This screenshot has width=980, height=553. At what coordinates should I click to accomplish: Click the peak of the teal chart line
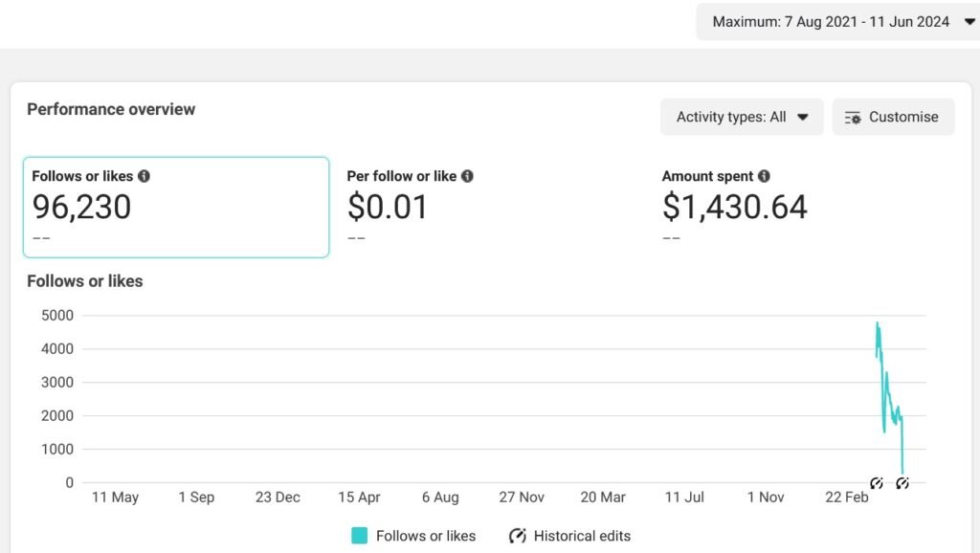click(x=878, y=323)
